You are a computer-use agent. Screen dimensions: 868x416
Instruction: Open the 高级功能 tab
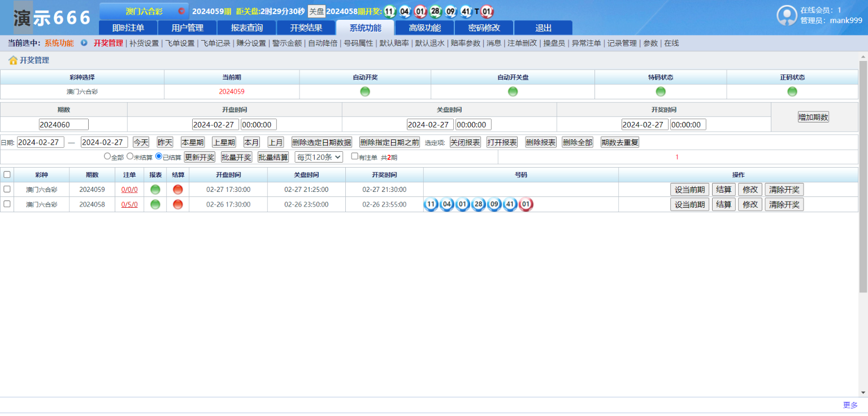click(425, 28)
